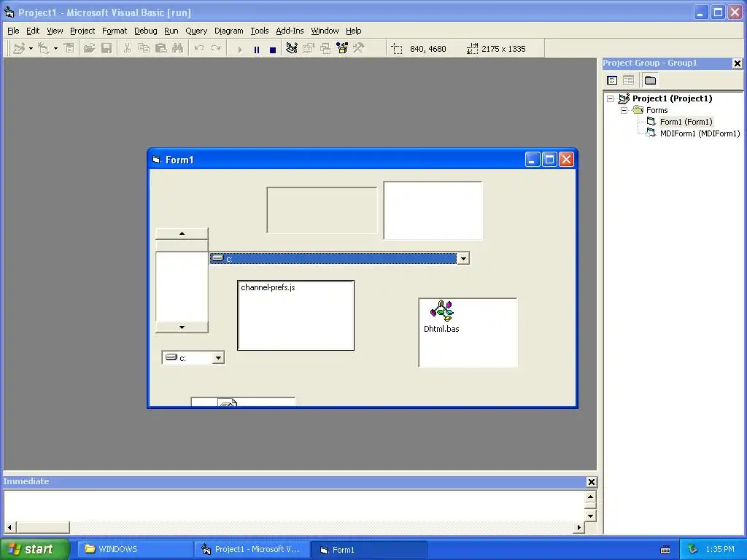Click the empty white picture box in Form1
The width and height of the screenshot is (747, 560).
point(433,211)
